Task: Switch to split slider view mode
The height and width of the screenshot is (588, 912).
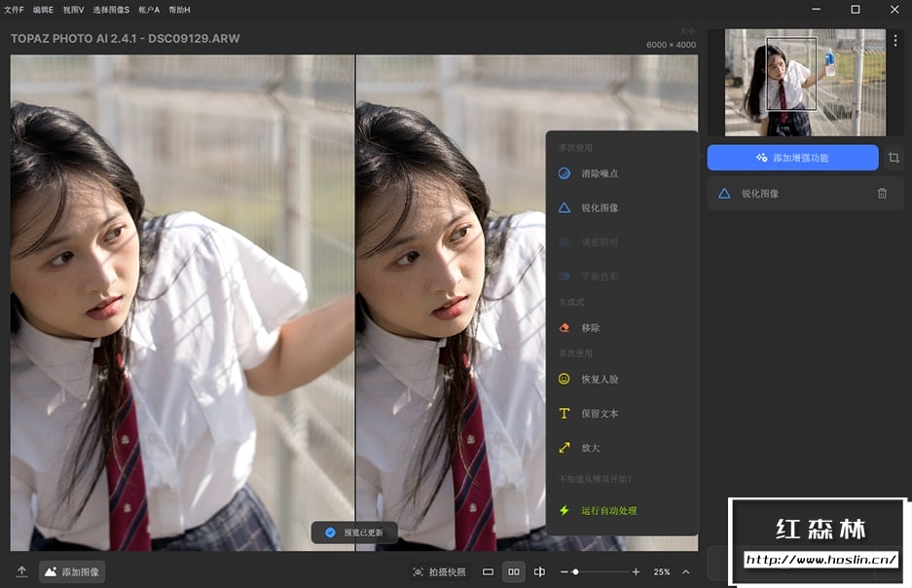Action: pos(540,571)
